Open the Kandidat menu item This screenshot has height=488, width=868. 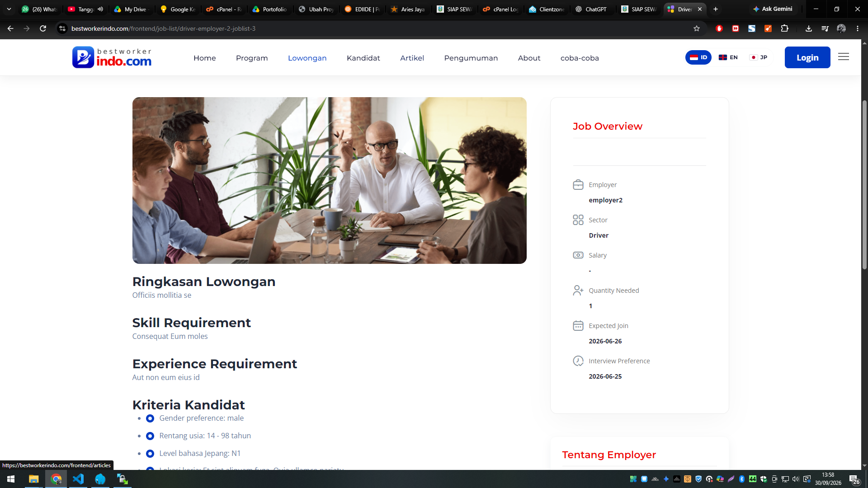coord(363,58)
